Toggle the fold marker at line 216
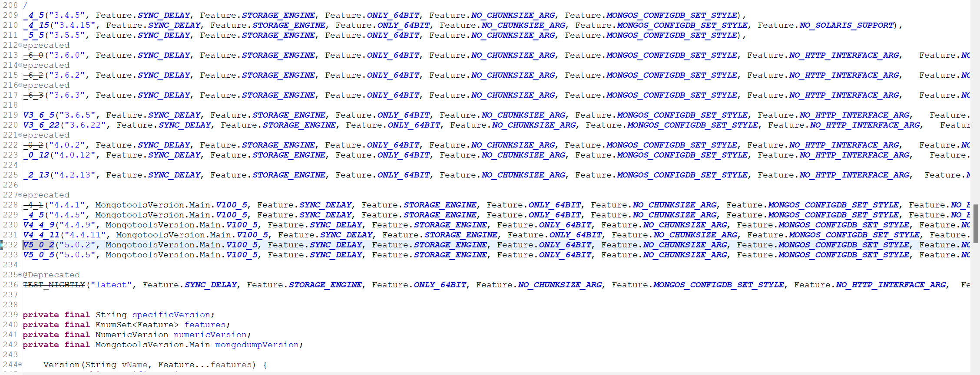 pos(20,85)
